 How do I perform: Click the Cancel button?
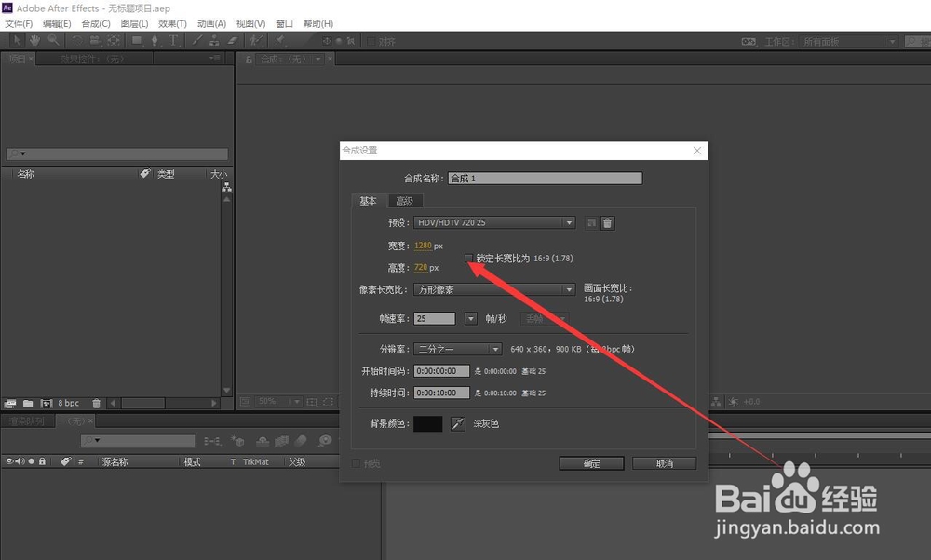[x=665, y=463]
